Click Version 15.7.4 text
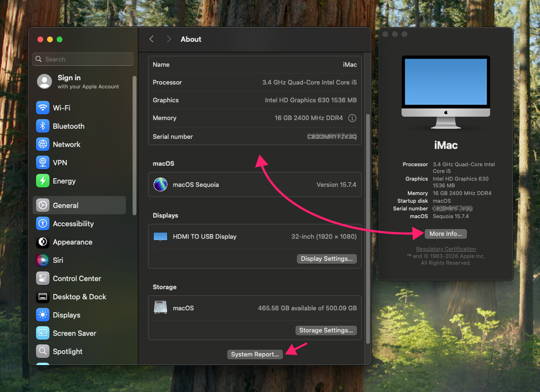Viewport: 540px width, 392px height. (x=336, y=184)
